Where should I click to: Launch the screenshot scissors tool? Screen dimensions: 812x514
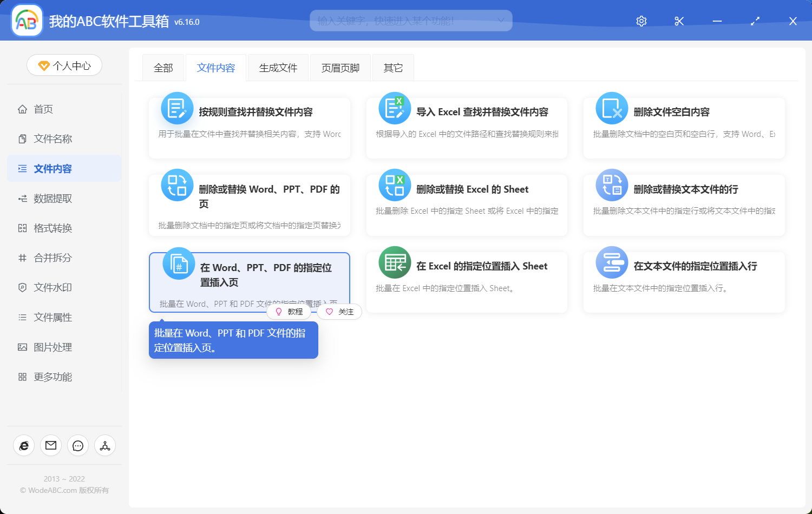click(679, 21)
